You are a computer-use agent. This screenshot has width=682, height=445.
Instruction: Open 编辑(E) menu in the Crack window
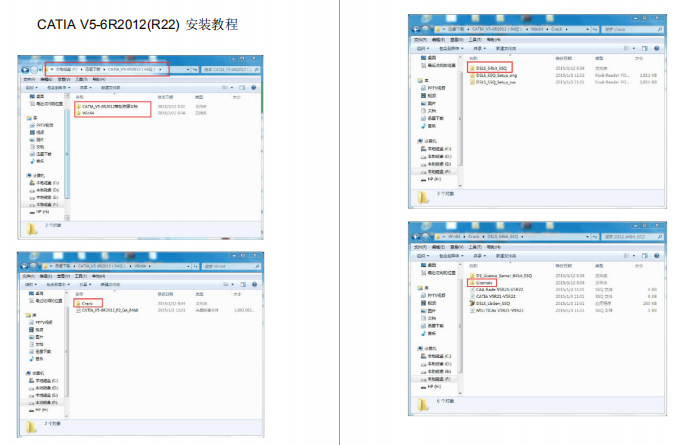coord(438,40)
